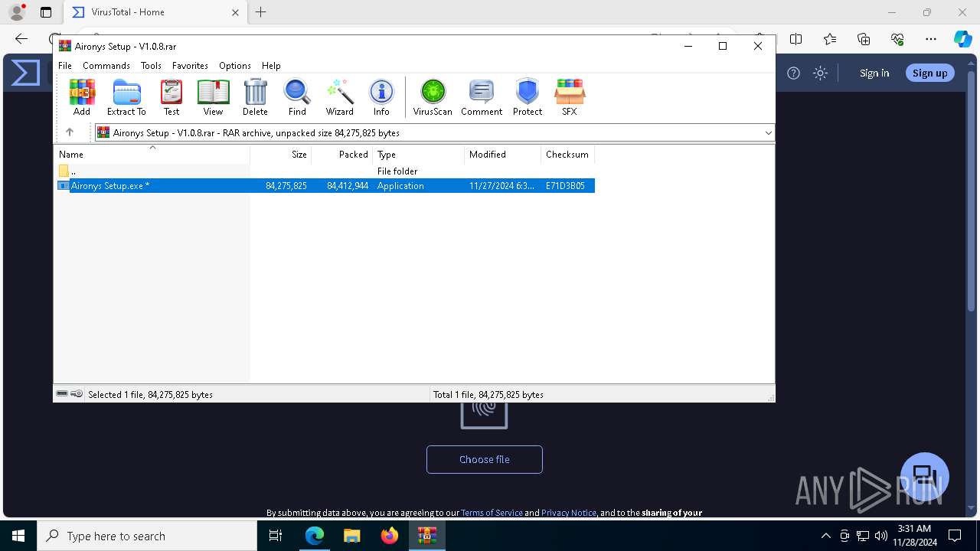Open browser settings ellipsis menu

pyautogui.click(x=931, y=39)
